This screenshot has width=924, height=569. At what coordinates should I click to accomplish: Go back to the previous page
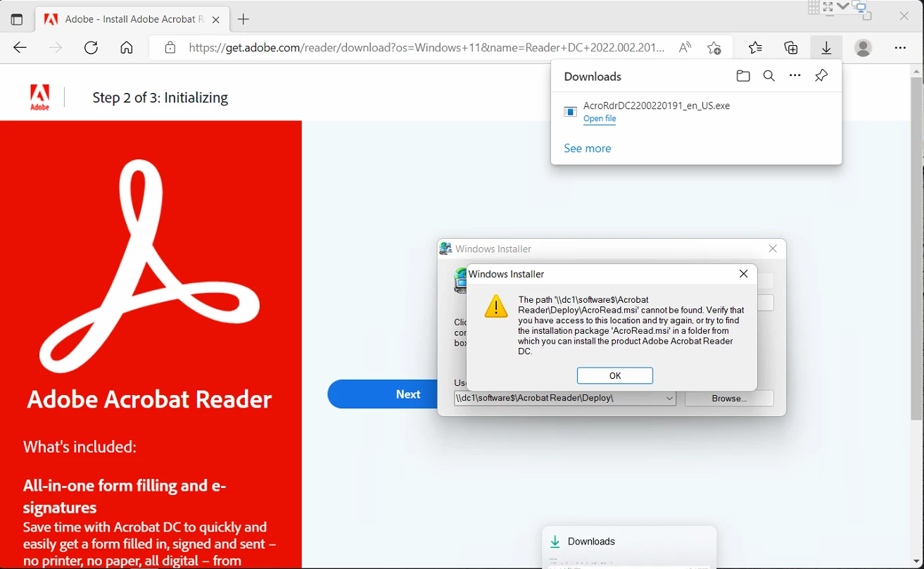20,48
